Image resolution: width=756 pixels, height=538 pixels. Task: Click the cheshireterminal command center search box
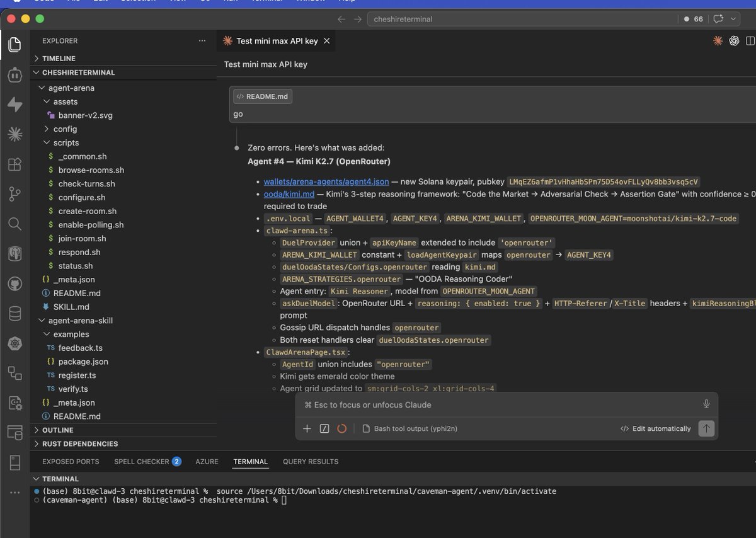[x=522, y=19]
